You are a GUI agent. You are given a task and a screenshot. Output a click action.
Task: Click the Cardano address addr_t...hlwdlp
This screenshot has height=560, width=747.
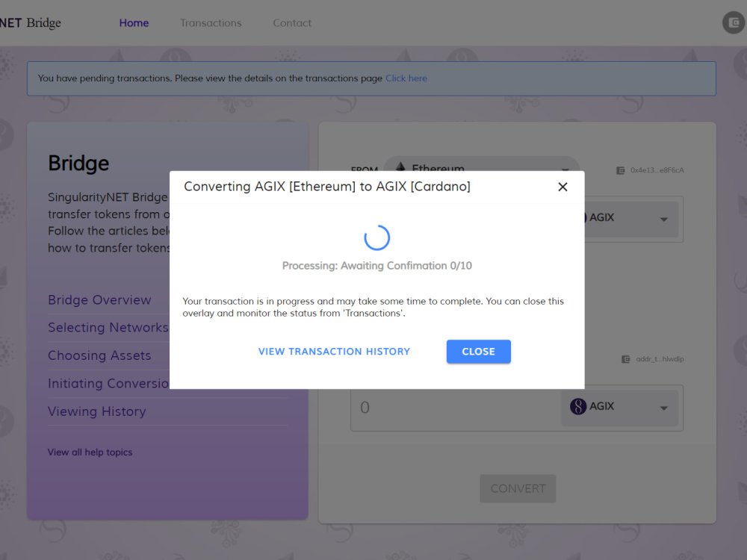[660, 359]
